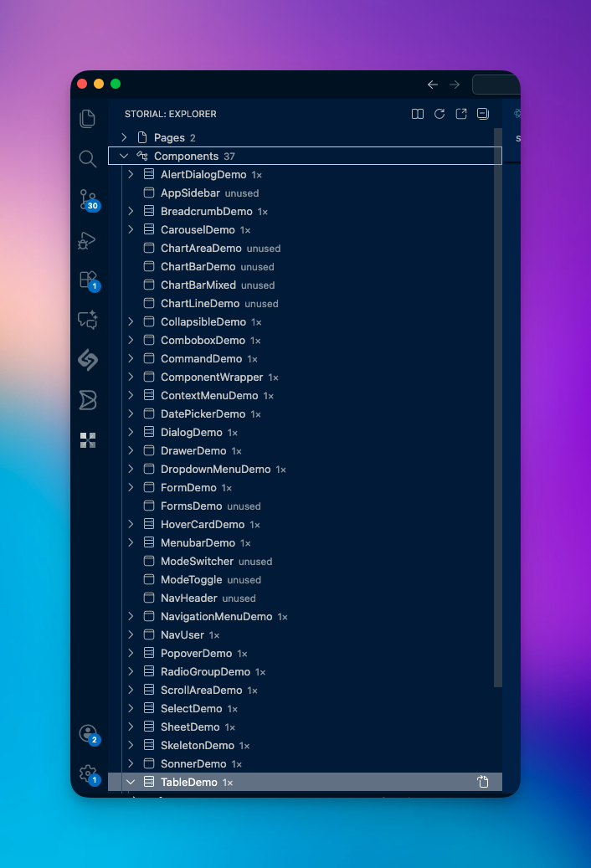
Task: Expand the BreadcrumbDemo node
Action: 131,211
